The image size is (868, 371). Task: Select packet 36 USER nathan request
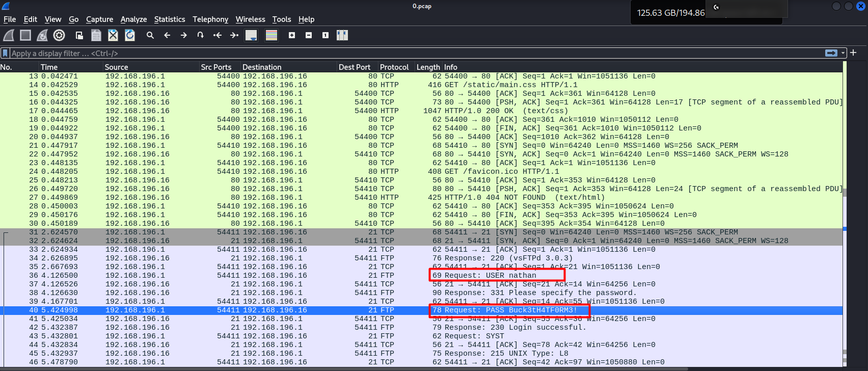click(421, 275)
